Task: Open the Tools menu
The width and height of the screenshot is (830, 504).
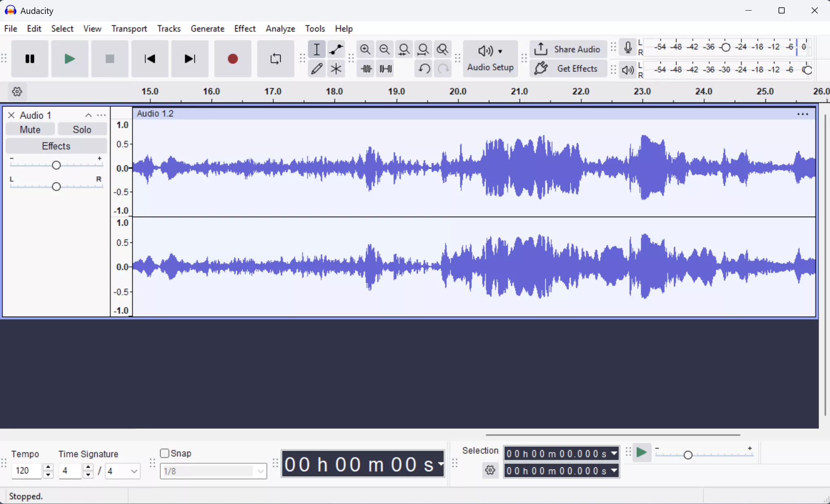Action: coord(315,29)
